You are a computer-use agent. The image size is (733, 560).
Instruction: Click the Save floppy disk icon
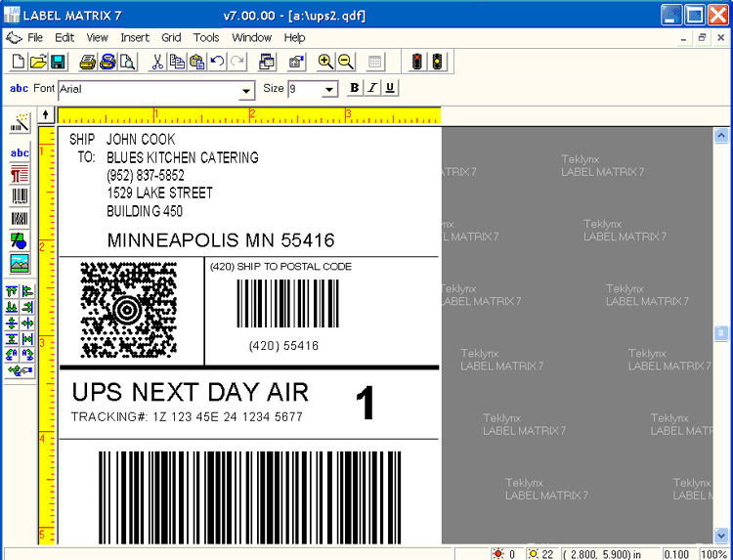58,62
